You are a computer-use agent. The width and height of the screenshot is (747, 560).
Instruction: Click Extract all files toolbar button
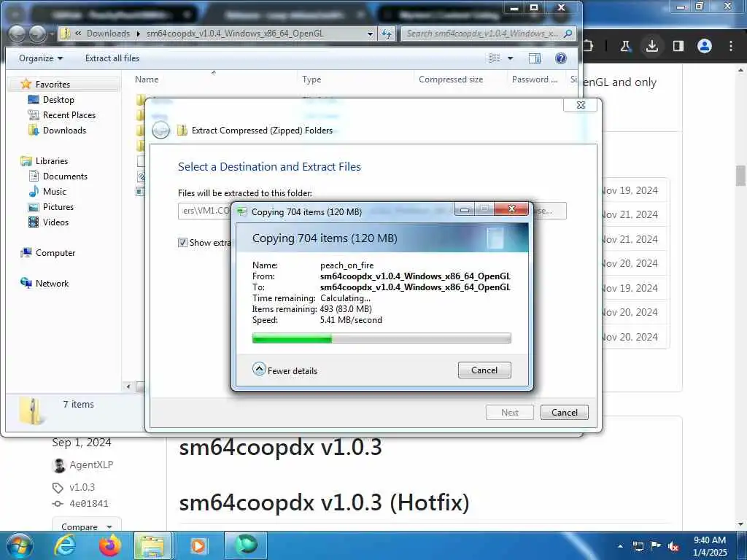112,58
